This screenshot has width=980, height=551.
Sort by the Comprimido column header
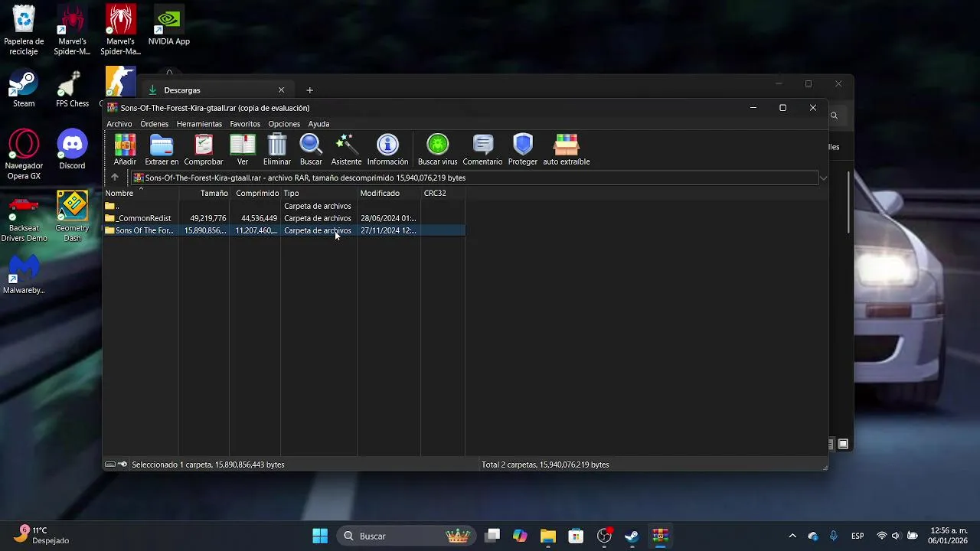256,193
